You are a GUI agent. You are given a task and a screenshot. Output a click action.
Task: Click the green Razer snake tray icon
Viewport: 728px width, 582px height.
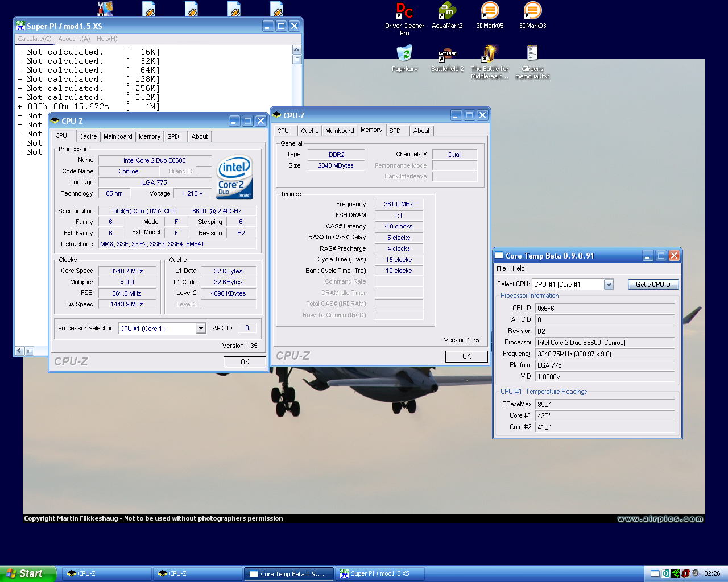pyautogui.click(x=675, y=573)
